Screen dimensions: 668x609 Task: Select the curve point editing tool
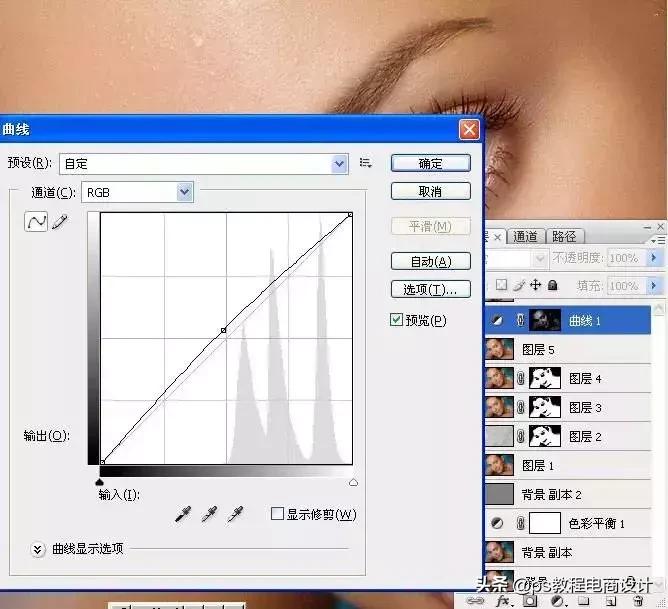coord(36,222)
